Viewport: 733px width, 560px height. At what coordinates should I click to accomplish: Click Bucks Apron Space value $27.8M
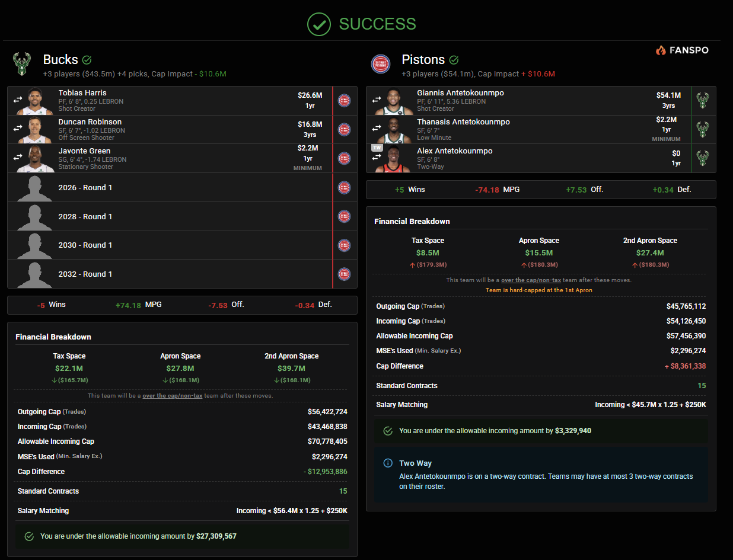click(180, 369)
